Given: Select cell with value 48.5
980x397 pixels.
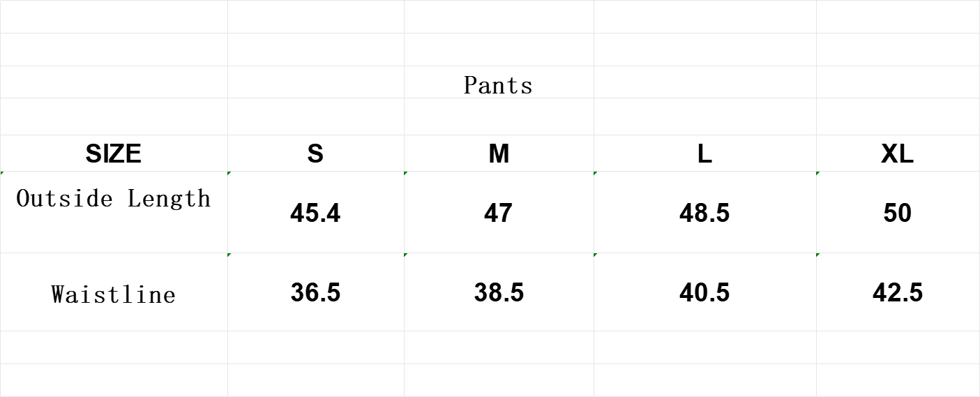Looking at the screenshot, I should pos(704,212).
